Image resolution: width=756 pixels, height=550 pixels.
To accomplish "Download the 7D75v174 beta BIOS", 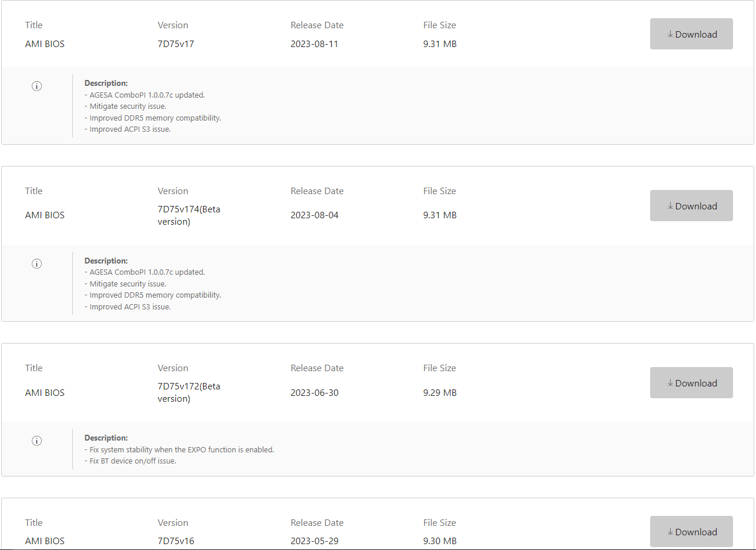I will click(691, 206).
